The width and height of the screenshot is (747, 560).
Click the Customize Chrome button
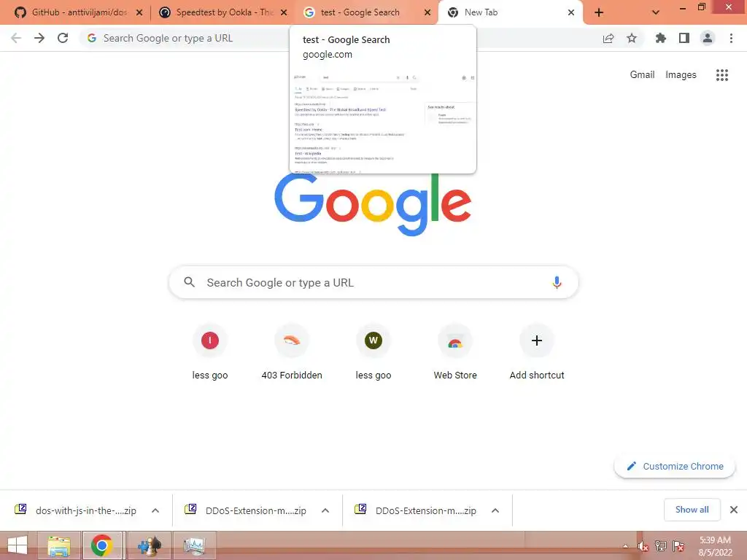[675, 467]
